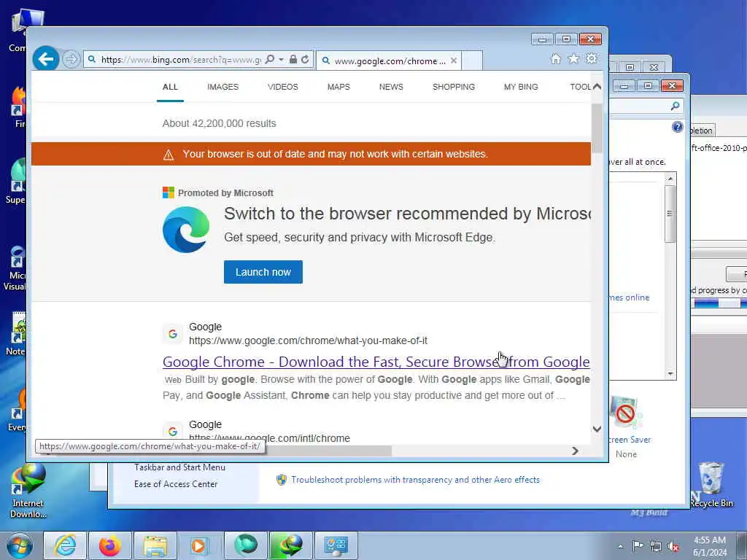The image size is (747, 560).
Task: Open Windows Media Player from the taskbar
Action: [x=200, y=545]
